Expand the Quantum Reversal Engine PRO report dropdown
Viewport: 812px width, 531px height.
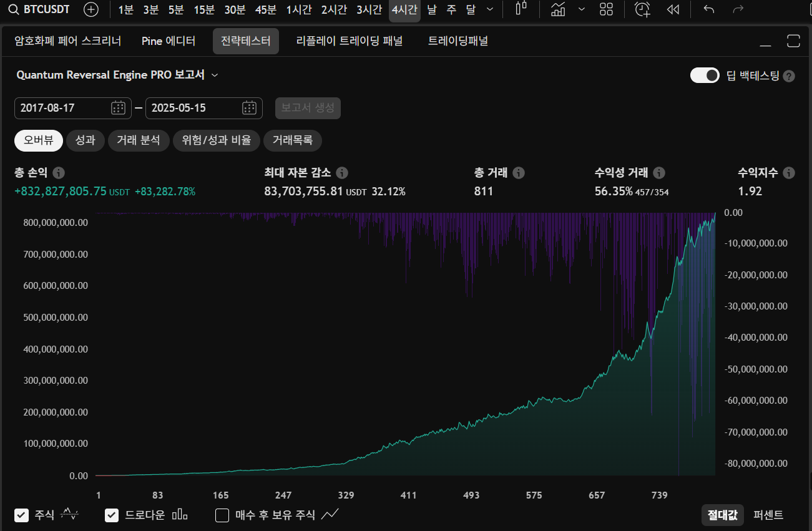tap(215, 75)
